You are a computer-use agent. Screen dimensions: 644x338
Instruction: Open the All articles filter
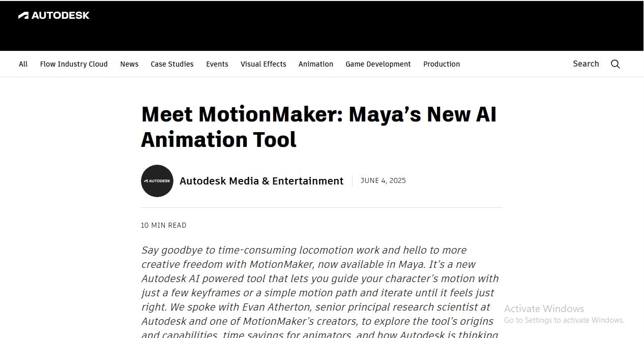(23, 64)
